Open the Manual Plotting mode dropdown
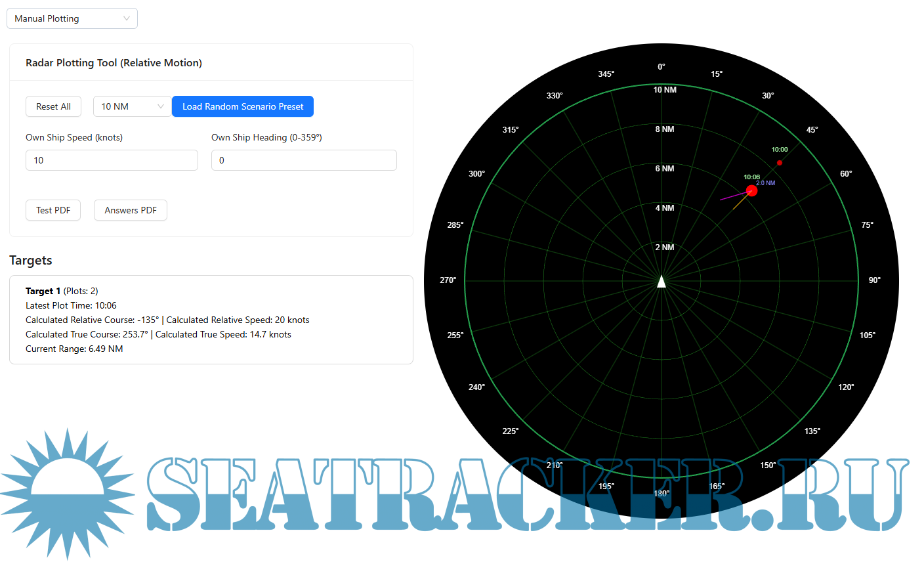 click(72, 18)
